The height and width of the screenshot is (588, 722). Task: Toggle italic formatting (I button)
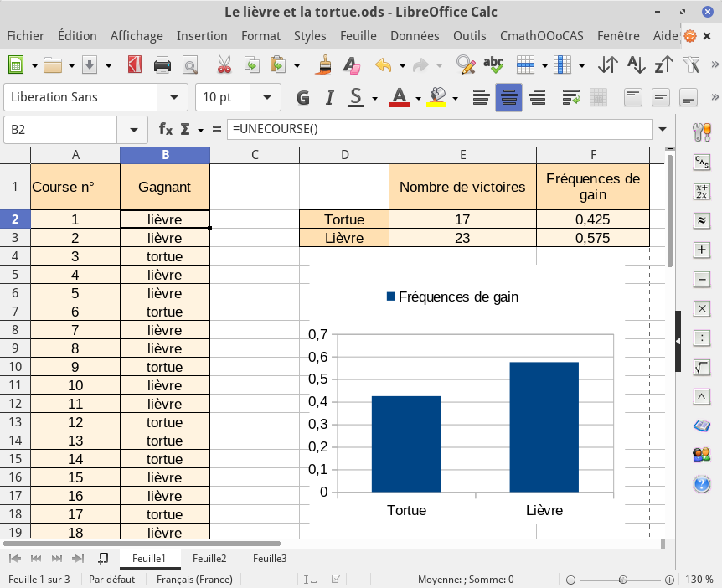pyautogui.click(x=330, y=97)
